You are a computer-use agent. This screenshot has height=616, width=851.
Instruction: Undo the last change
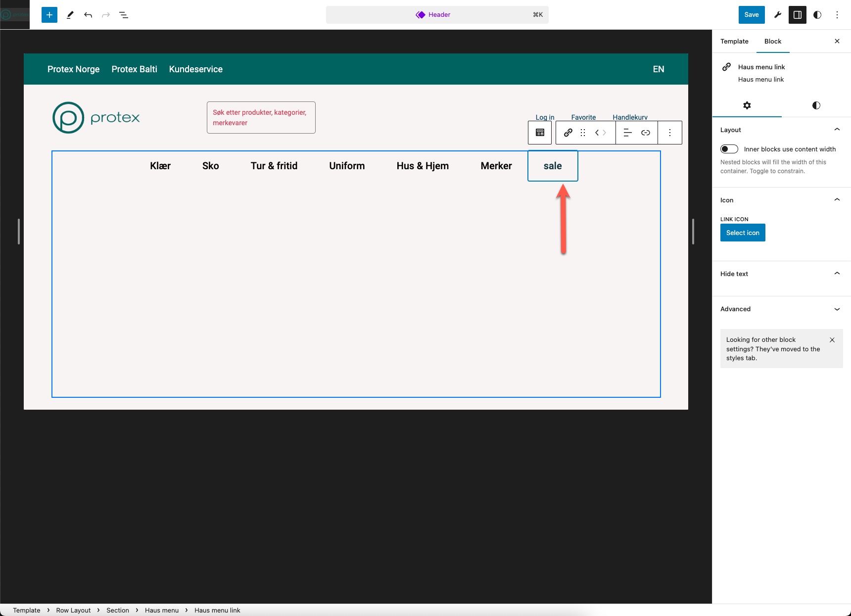(88, 15)
